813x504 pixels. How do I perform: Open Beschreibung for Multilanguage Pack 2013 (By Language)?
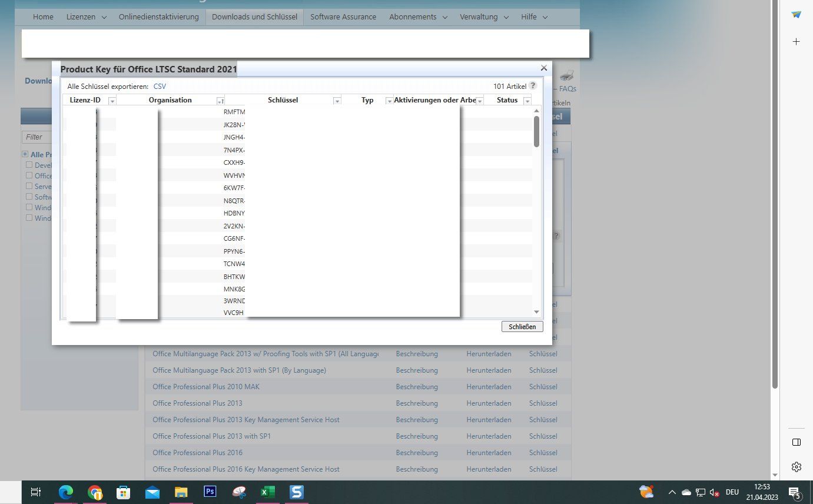[417, 370]
